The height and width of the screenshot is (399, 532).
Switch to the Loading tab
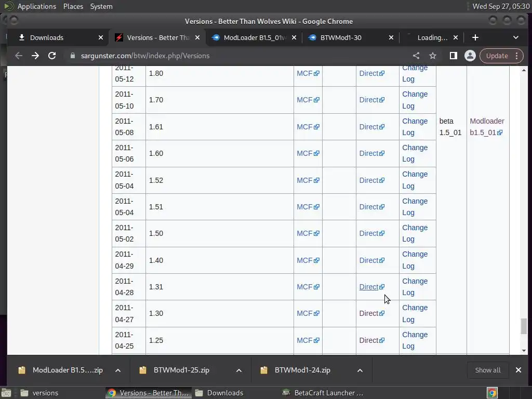click(433, 37)
